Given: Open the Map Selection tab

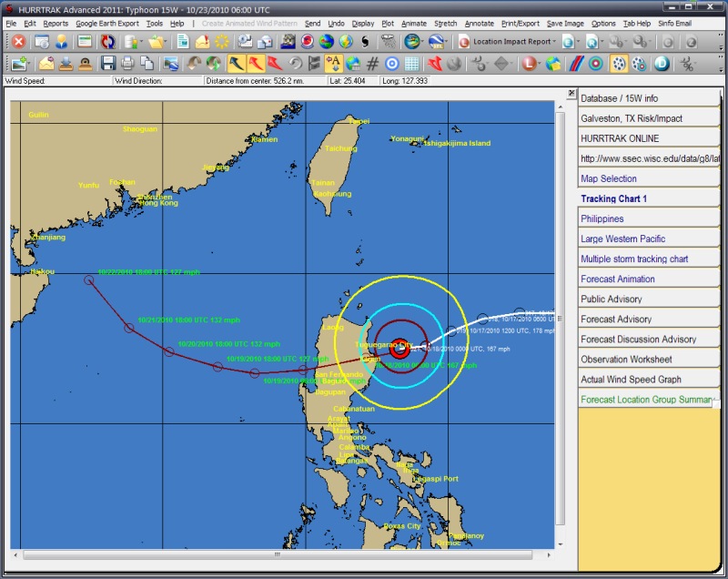Looking at the screenshot, I should 648,178.
